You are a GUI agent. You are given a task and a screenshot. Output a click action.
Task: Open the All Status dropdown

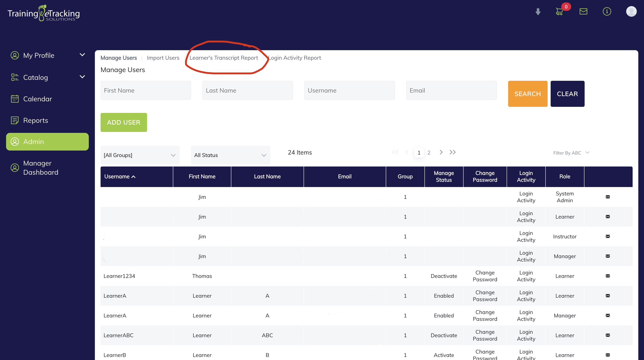[230, 155]
